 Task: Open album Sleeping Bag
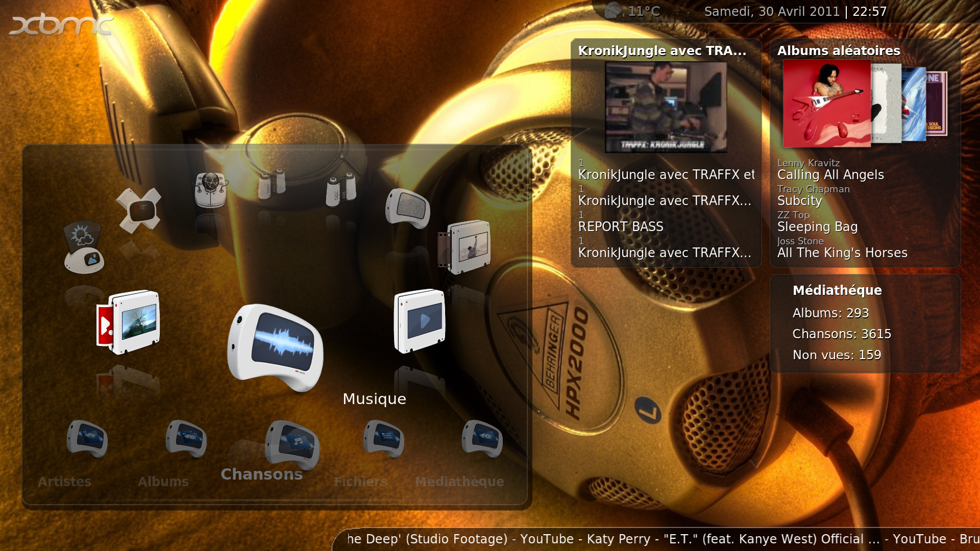(817, 227)
